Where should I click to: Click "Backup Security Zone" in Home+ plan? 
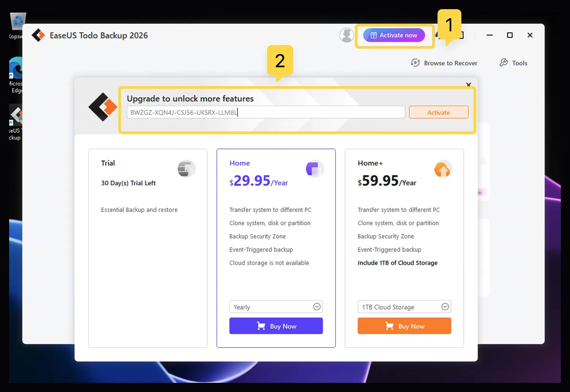(386, 236)
